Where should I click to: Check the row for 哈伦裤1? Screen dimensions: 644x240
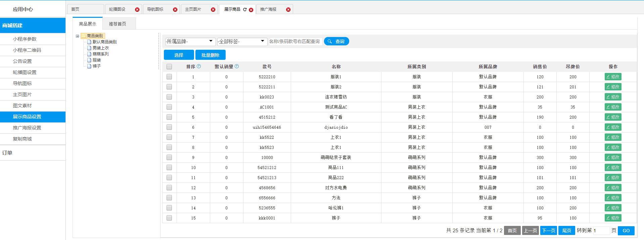click(x=169, y=208)
